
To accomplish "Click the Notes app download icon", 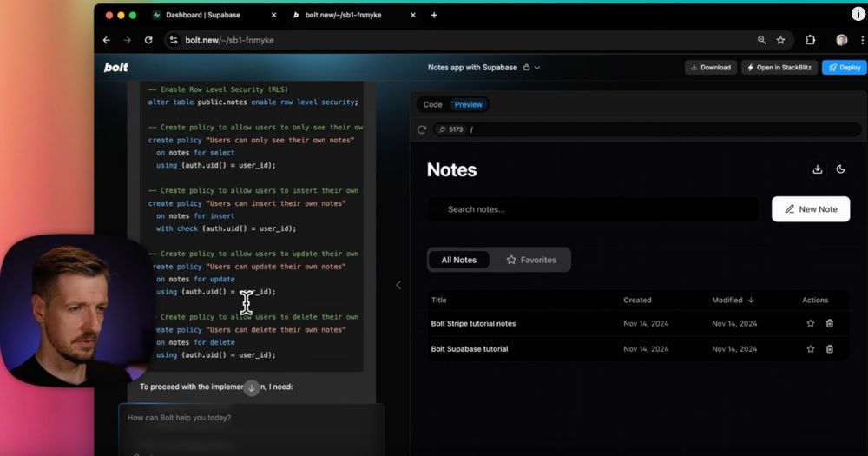I will coord(817,169).
